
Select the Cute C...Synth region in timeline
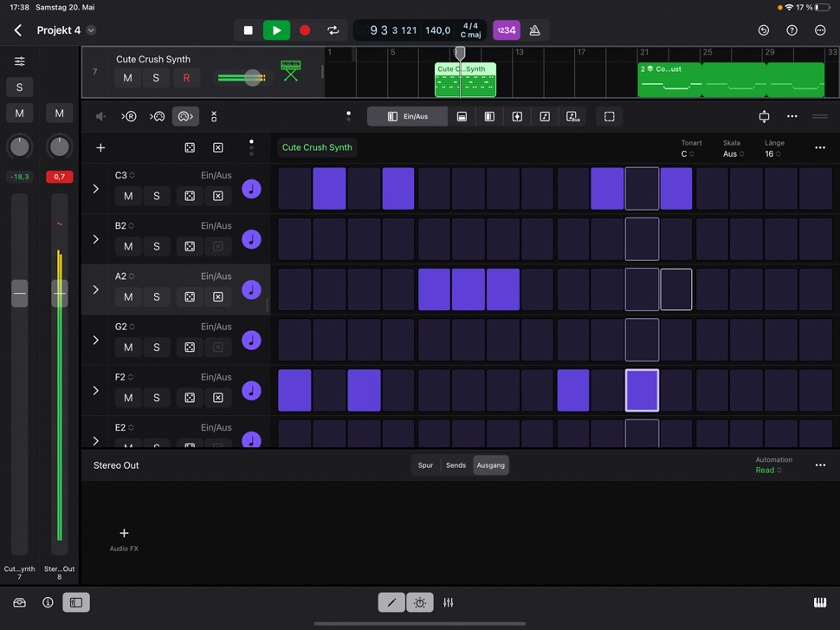point(465,80)
